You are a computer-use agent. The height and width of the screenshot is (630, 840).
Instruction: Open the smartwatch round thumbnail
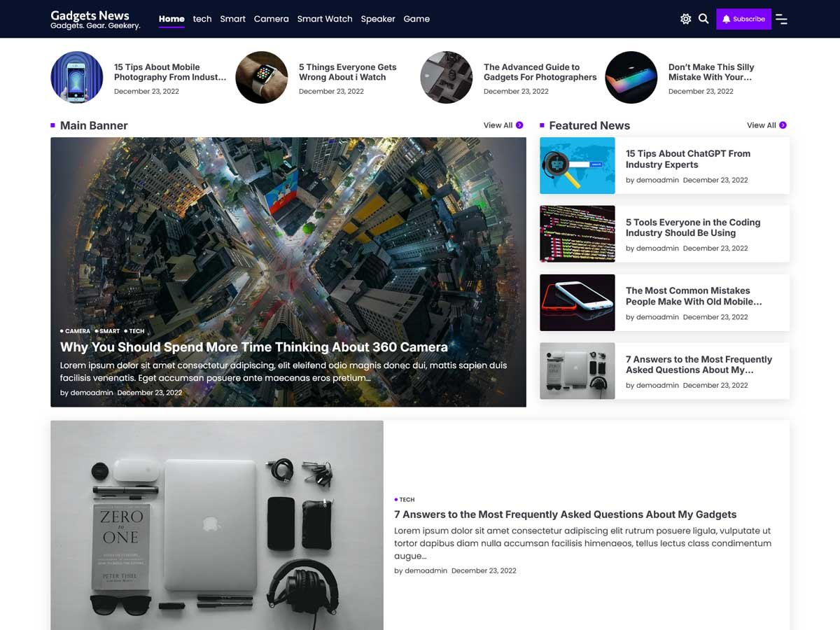(x=262, y=77)
